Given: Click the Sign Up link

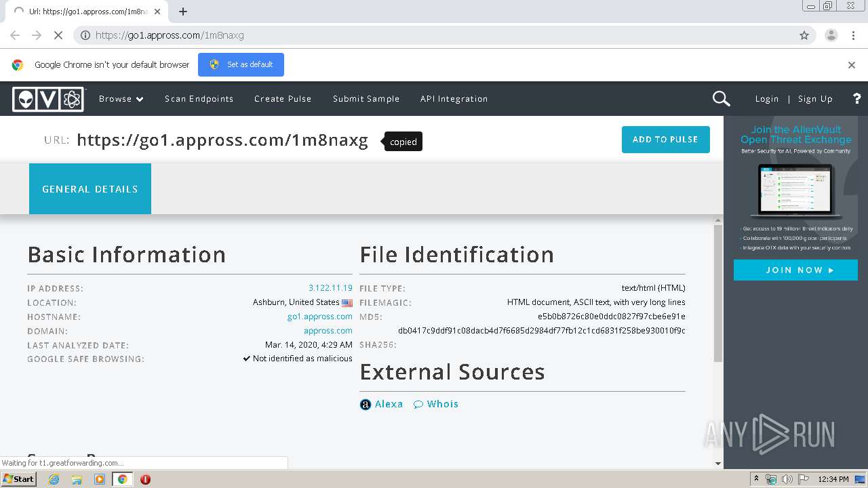Looking at the screenshot, I should point(815,99).
